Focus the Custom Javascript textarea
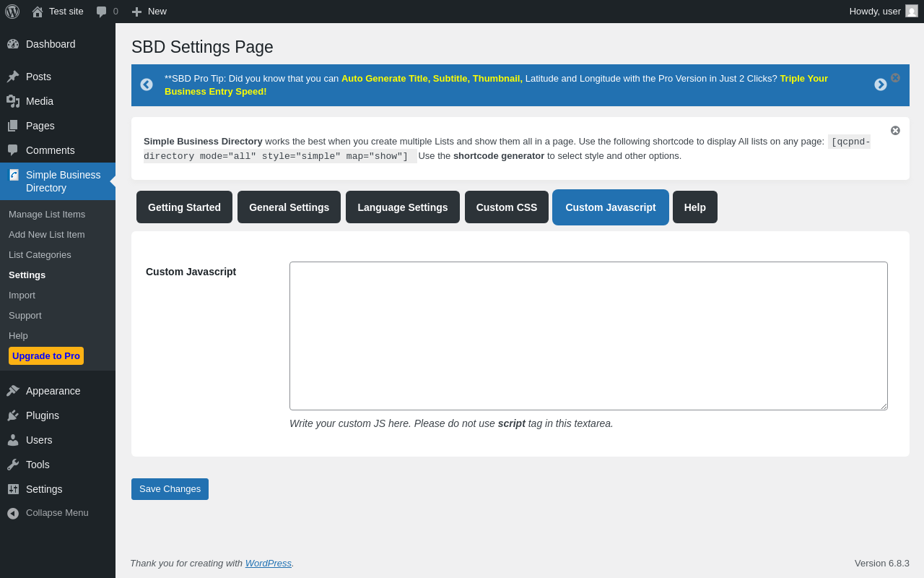Viewport: 924px width, 578px height. point(588,336)
